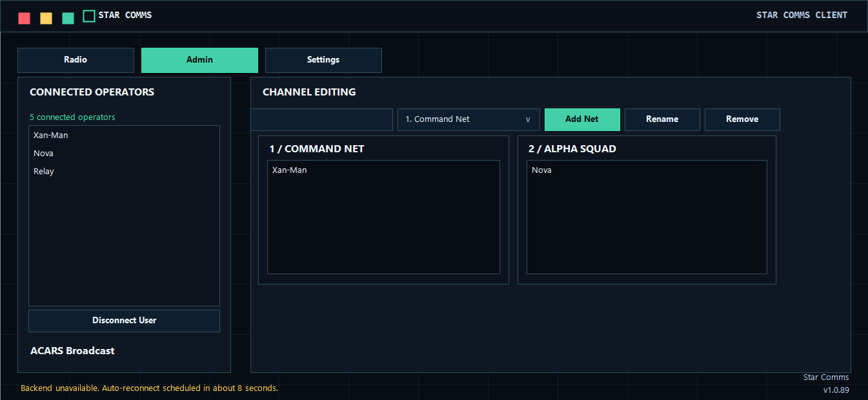This screenshot has height=400, width=868.
Task: Click the 1 / COMMAND NET heading
Action: (x=317, y=149)
